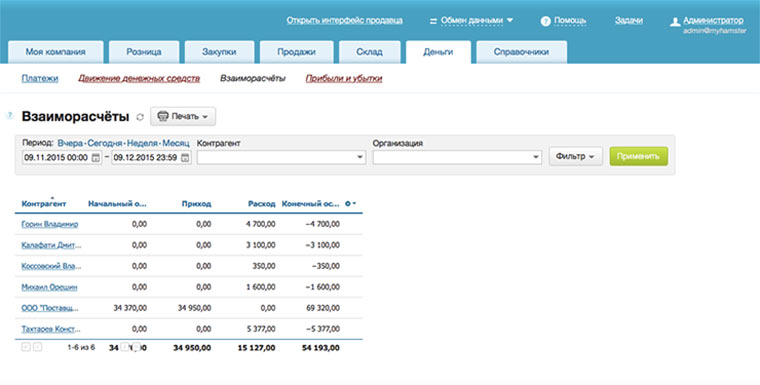Sort by the Конечный ос... column header

click(x=311, y=204)
